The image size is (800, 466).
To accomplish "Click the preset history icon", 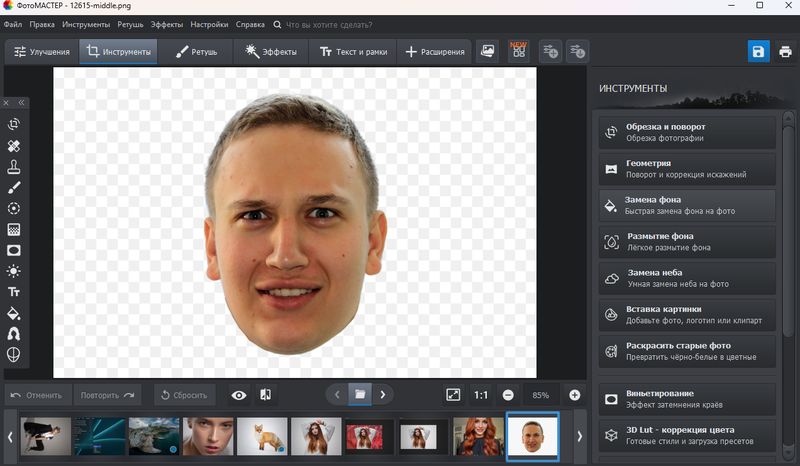I will 578,52.
